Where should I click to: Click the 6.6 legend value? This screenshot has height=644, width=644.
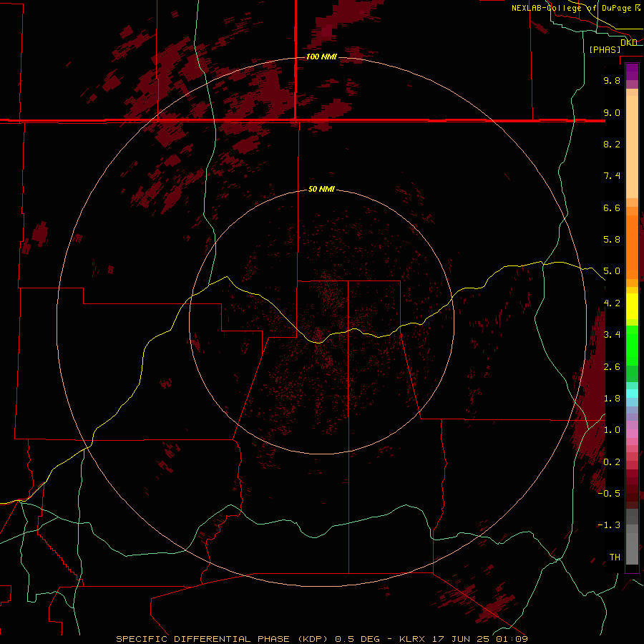(612, 208)
